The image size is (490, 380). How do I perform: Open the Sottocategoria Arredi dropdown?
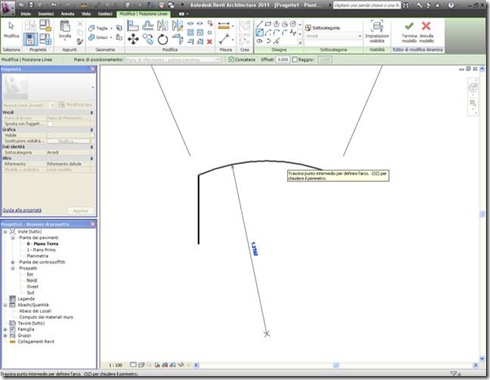(x=333, y=36)
